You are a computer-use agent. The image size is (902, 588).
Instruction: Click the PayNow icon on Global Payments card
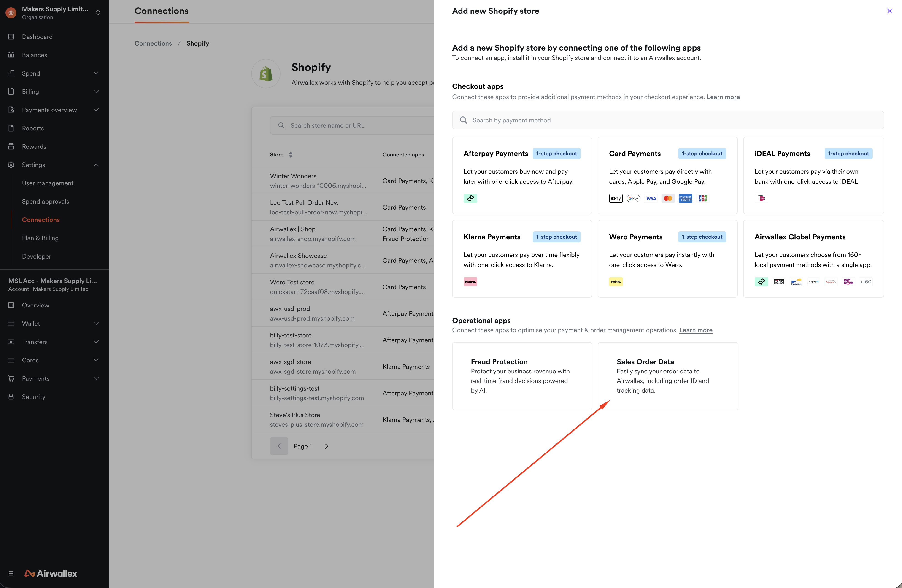(x=848, y=281)
